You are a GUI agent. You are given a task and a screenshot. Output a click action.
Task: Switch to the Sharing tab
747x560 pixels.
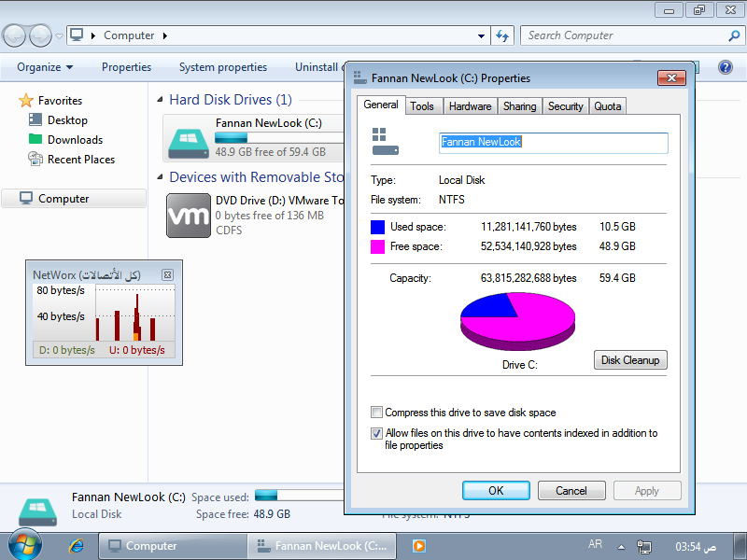[x=520, y=106]
